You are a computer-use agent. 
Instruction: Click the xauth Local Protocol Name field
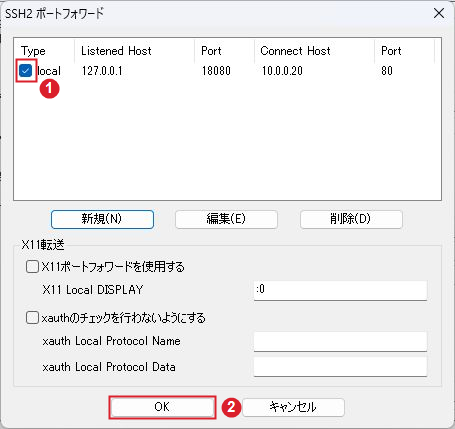[x=340, y=341]
